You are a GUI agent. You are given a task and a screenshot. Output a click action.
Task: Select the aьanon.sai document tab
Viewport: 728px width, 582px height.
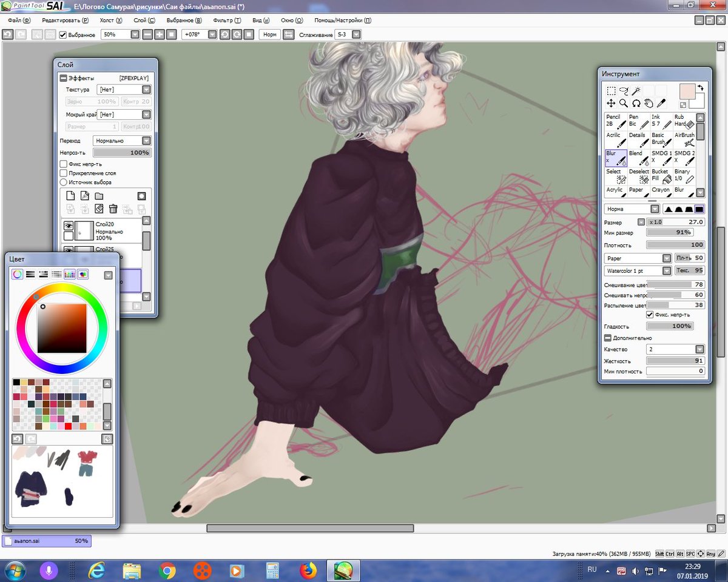(x=47, y=540)
